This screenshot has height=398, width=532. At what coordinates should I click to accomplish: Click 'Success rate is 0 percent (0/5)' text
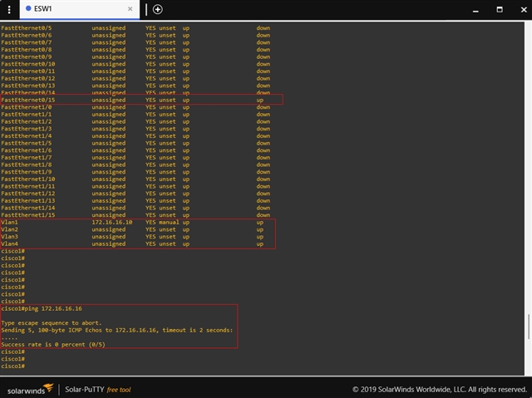click(x=53, y=345)
